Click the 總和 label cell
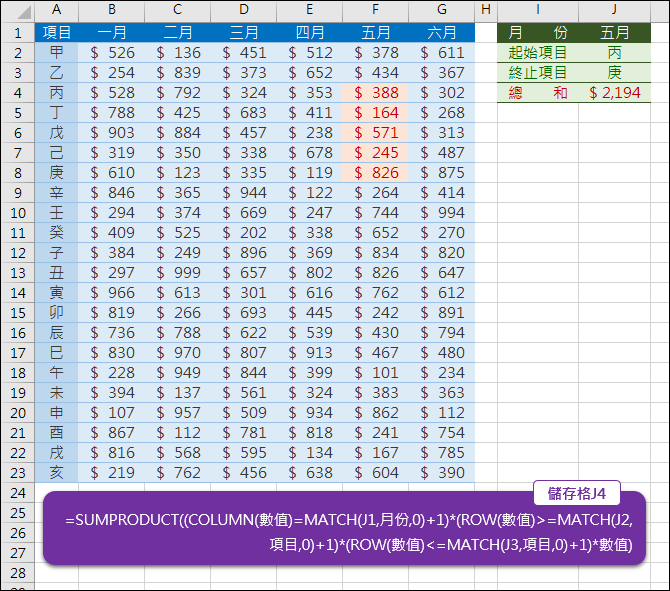Viewport: 670px width, 591px height. click(538, 93)
